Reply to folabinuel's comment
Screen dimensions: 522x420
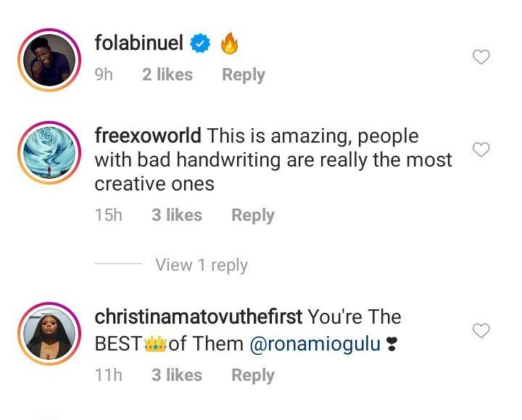(x=243, y=75)
